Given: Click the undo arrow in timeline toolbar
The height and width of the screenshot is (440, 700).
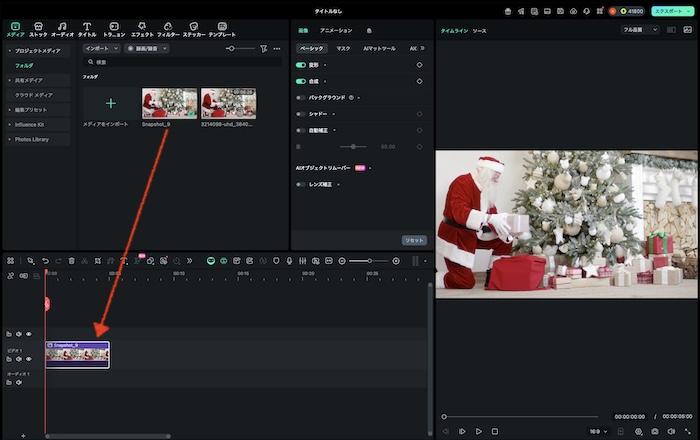Looking at the screenshot, I should pos(45,260).
